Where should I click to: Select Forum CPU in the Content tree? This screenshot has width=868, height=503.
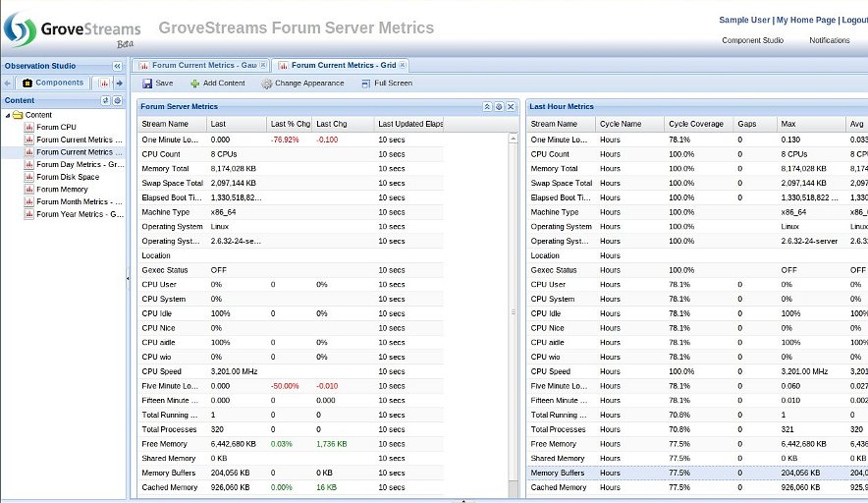tap(55, 127)
